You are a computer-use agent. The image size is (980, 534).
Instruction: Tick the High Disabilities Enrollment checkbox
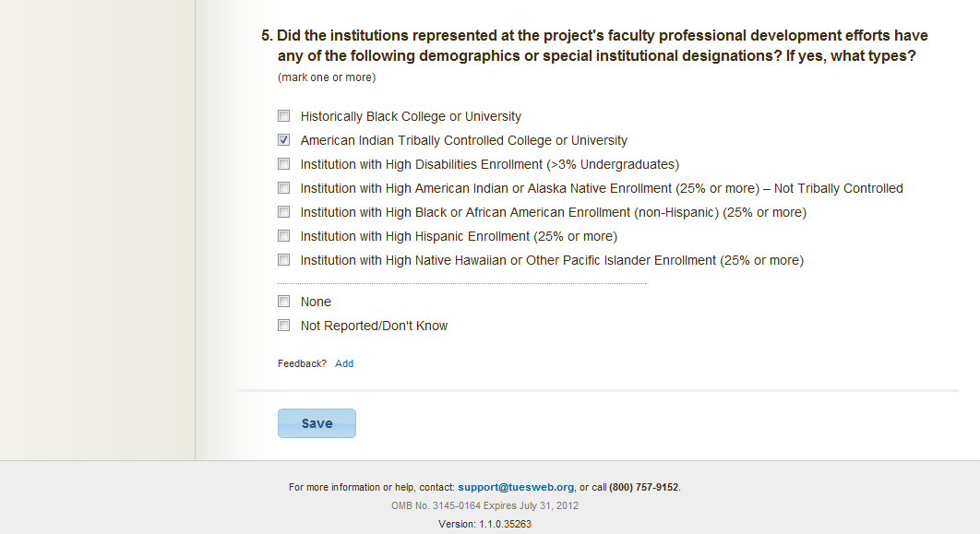[x=283, y=164]
